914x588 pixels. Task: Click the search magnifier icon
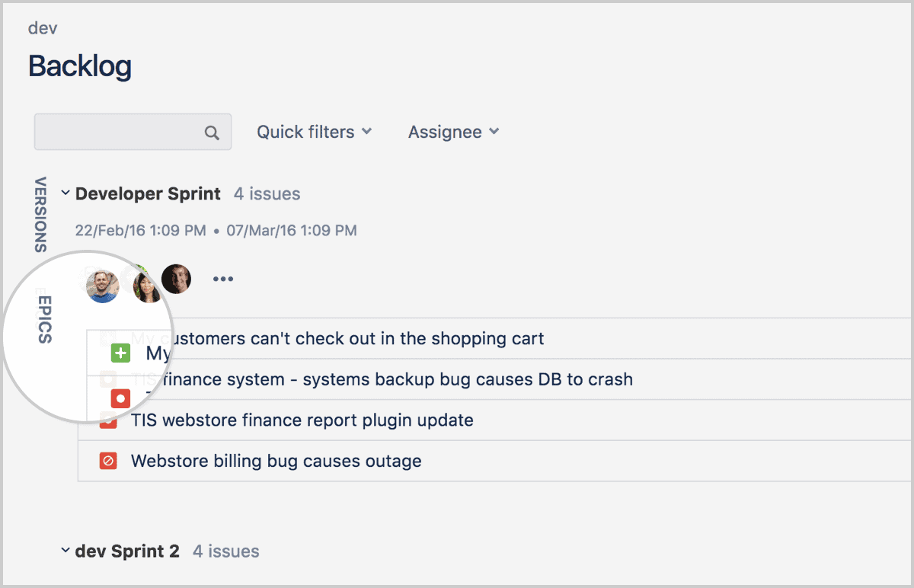click(212, 132)
